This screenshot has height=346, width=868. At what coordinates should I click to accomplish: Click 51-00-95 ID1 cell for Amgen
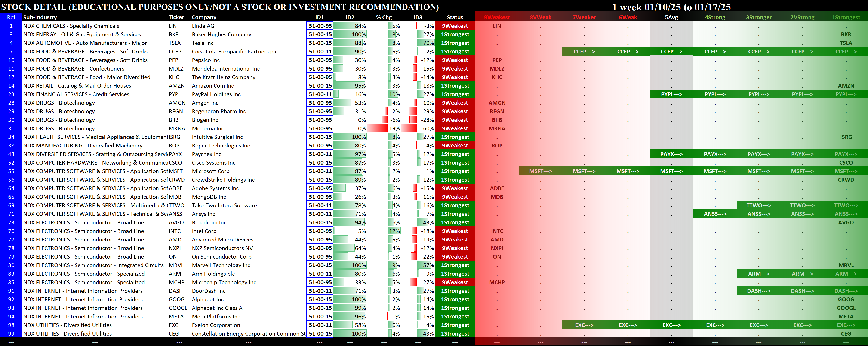320,103
